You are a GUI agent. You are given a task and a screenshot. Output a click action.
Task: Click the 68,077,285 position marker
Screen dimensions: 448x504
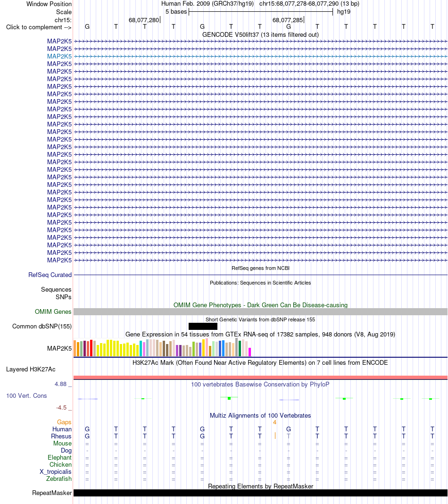pos(288,20)
